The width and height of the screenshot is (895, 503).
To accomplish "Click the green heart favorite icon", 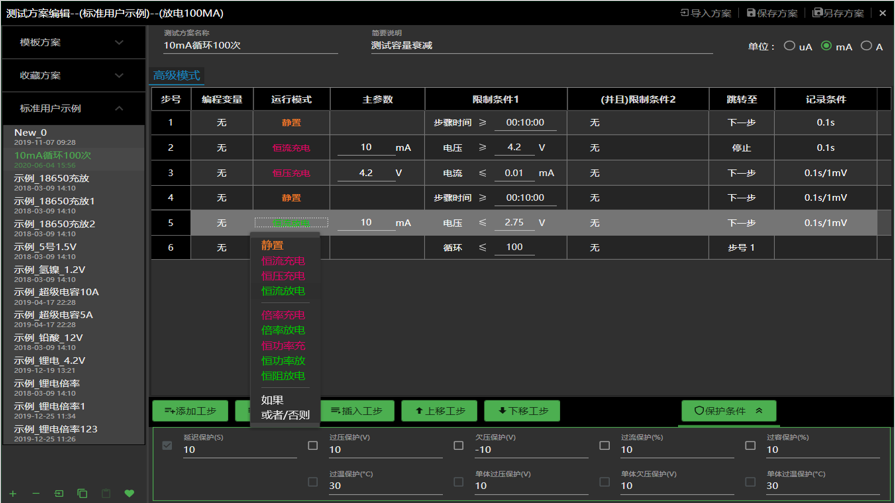I will [x=129, y=493].
